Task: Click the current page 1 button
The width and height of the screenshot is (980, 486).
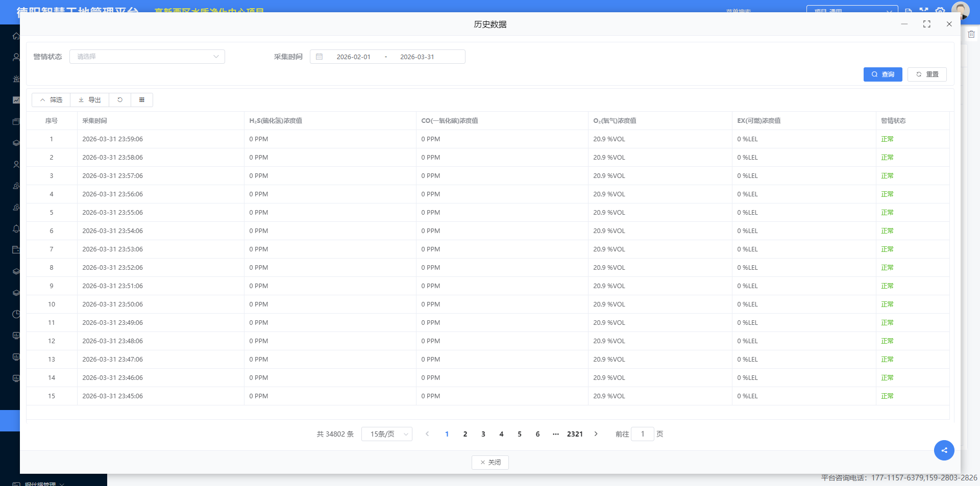Action: [447, 434]
